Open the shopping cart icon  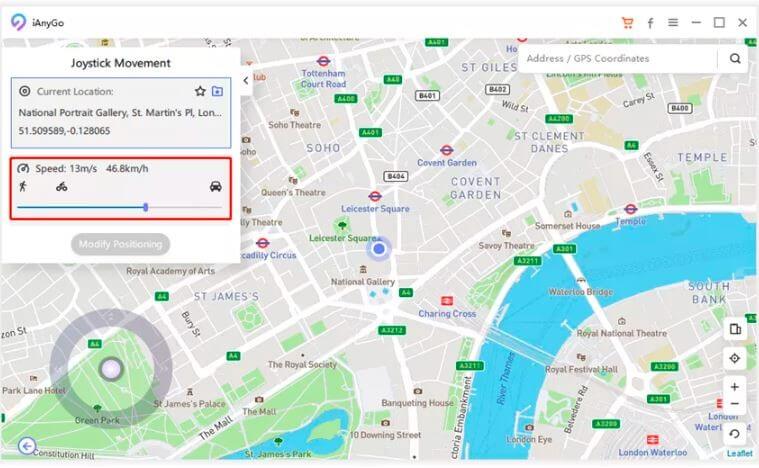click(x=627, y=23)
